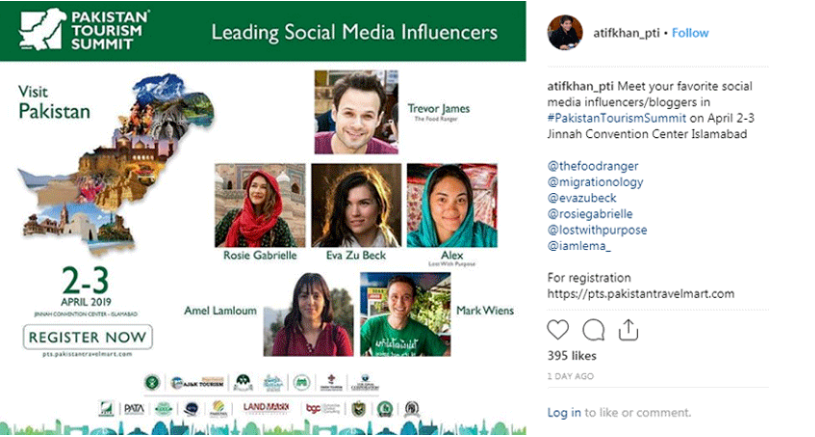815x437 pixels.
Task: Follow the atifkhan_pti account
Action: pyautogui.click(x=690, y=33)
